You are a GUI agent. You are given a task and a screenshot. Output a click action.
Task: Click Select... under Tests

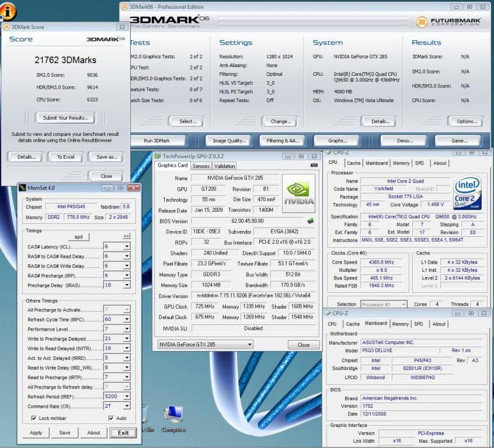pos(187,121)
